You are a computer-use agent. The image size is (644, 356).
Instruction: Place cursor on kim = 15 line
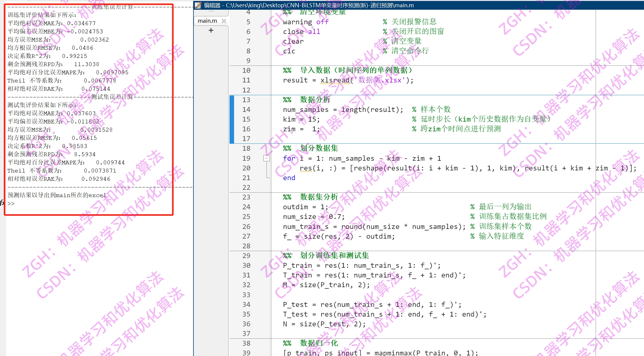click(x=301, y=119)
